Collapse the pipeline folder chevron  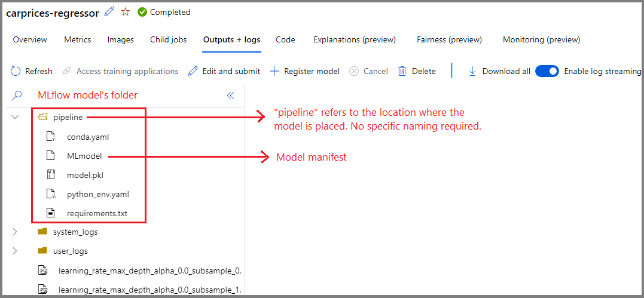[15, 118]
